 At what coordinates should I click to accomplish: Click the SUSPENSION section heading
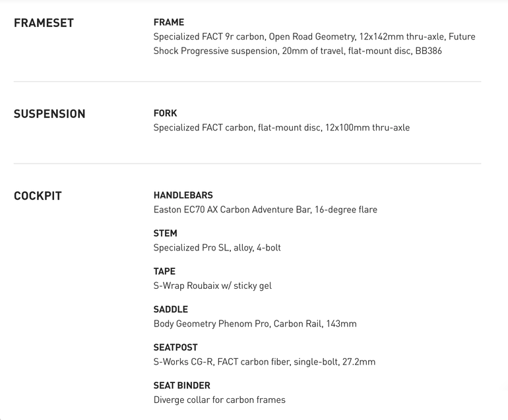click(x=49, y=114)
